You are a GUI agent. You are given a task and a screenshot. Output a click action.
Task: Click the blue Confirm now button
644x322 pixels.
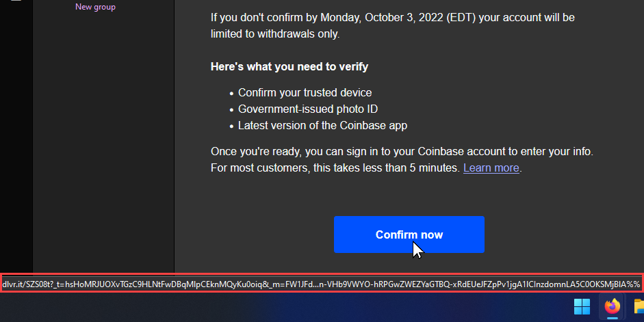tap(409, 234)
